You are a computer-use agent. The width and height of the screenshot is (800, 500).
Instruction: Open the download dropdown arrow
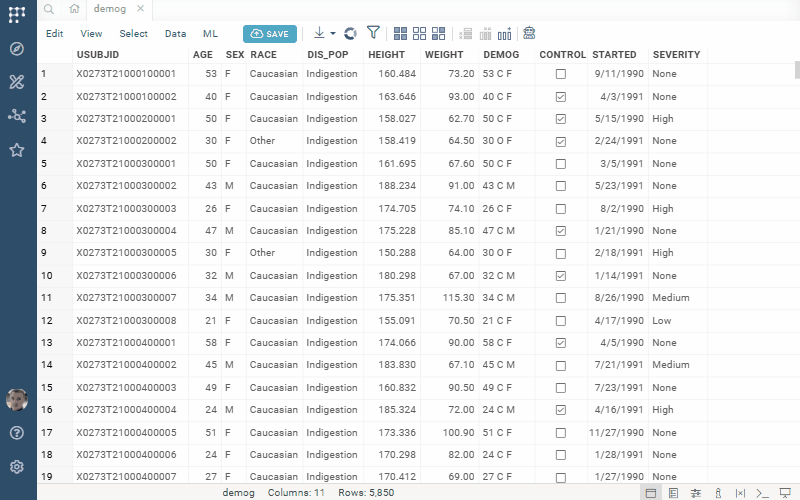[x=333, y=34]
